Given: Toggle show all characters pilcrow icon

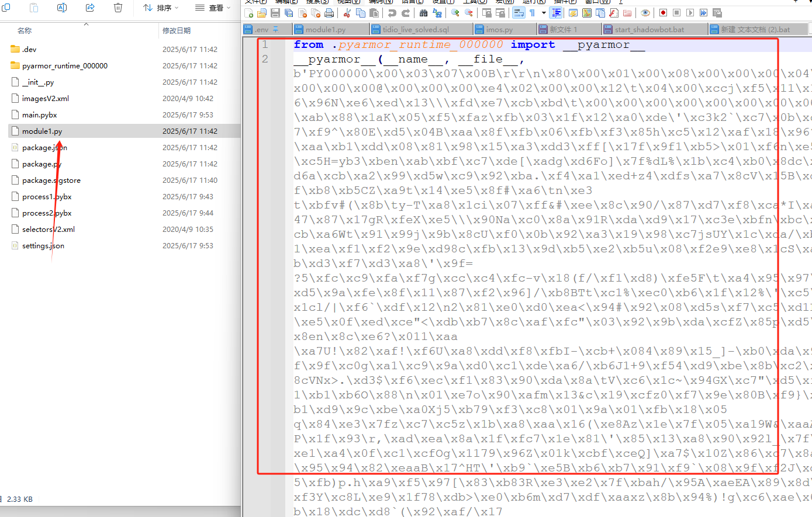Looking at the screenshot, I should pyautogui.click(x=533, y=13).
